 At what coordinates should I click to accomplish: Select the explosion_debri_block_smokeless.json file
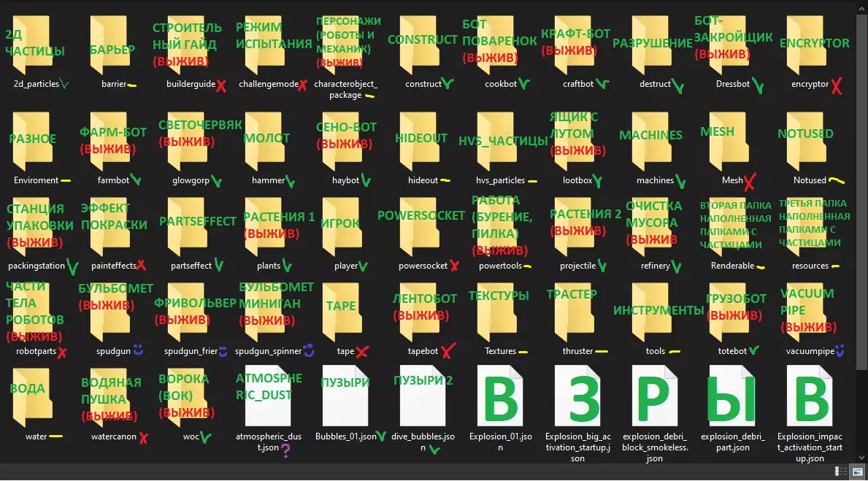coord(656,396)
